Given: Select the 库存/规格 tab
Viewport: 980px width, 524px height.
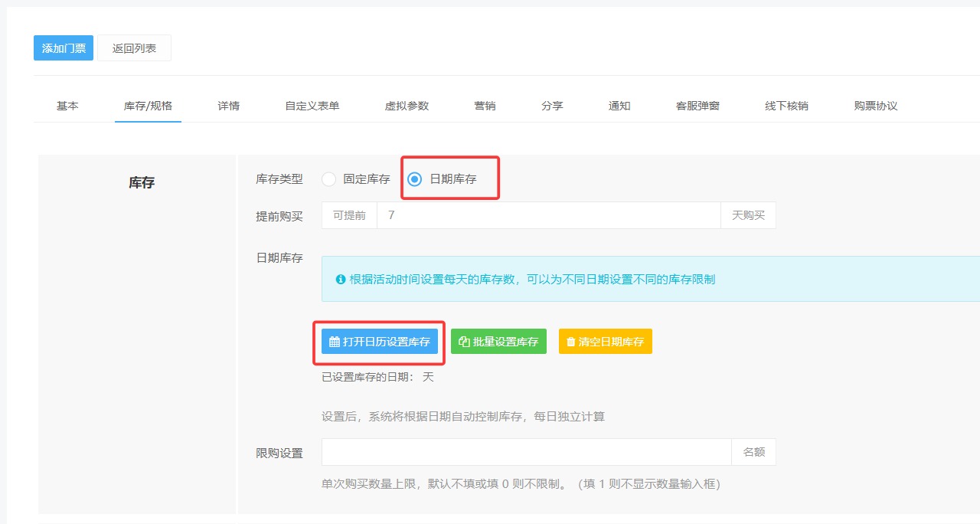Looking at the screenshot, I should (148, 106).
